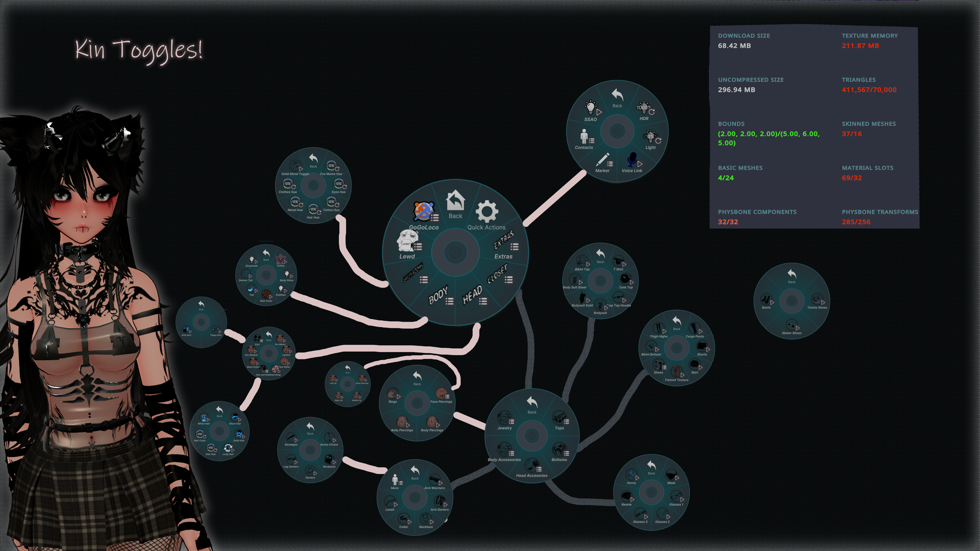
Task: Click the Tank Top icon
Action: [x=626, y=280]
